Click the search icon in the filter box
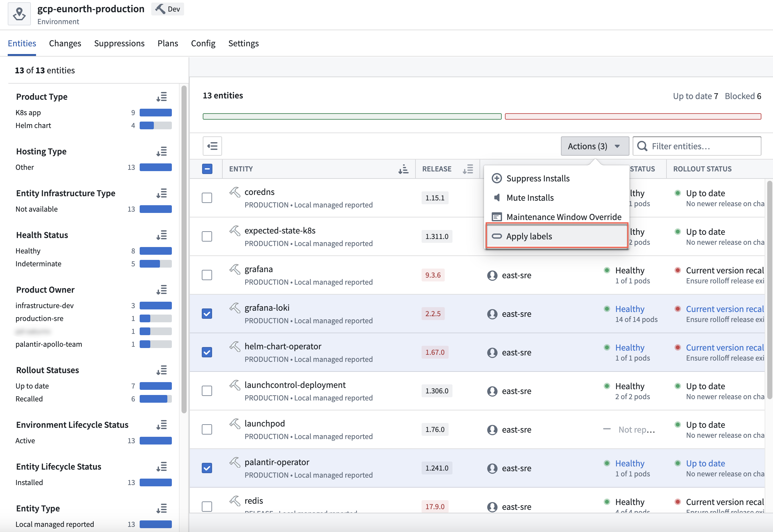This screenshot has height=532, width=773. pos(642,146)
